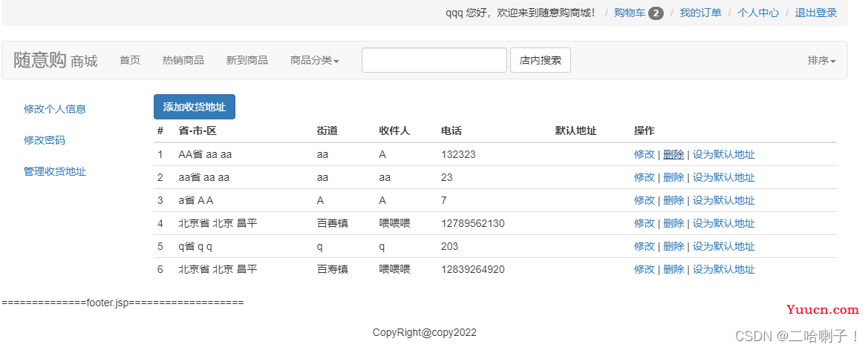868x350 pixels.
Task: Open the 购物车 shopping cart link
Action: pyautogui.click(x=630, y=13)
